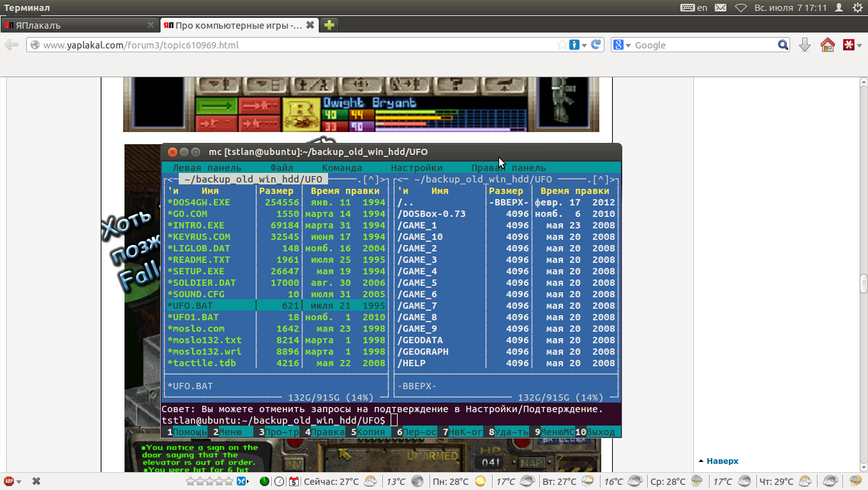Click the 'Правка' function key button
868x490 pixels.
click(325, 432)
